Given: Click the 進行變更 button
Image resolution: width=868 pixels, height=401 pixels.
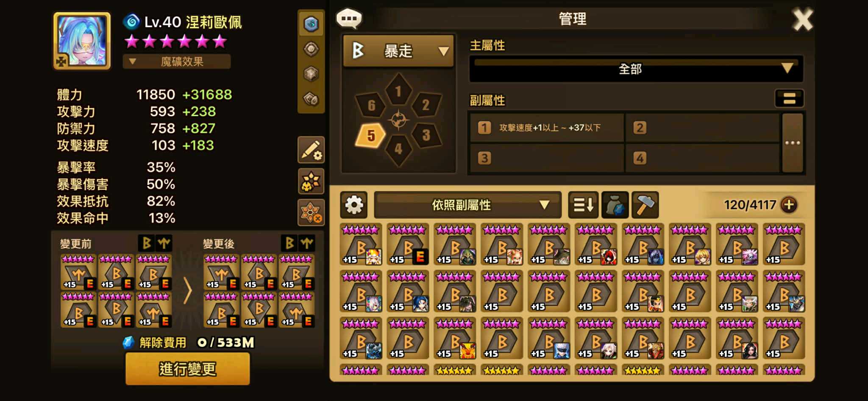Looking at the screenshot, I should (x=187, y=369).
